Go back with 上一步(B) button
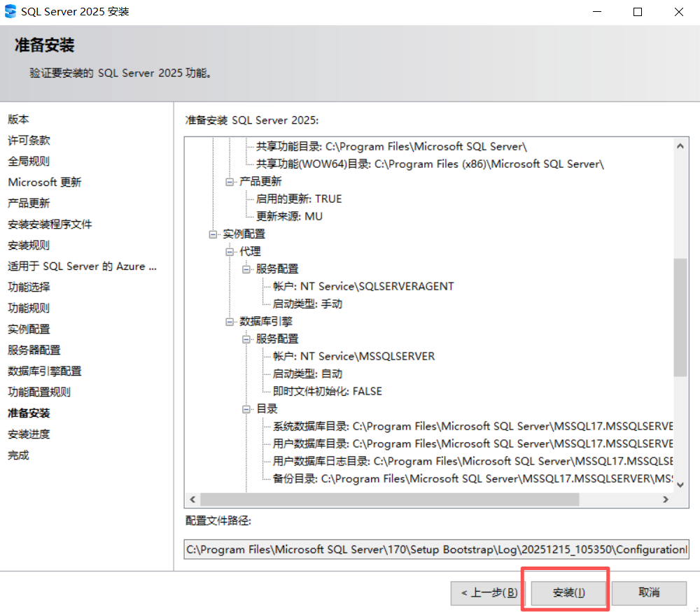The width and height of the screenshot is (700, 612). (488, 592)
